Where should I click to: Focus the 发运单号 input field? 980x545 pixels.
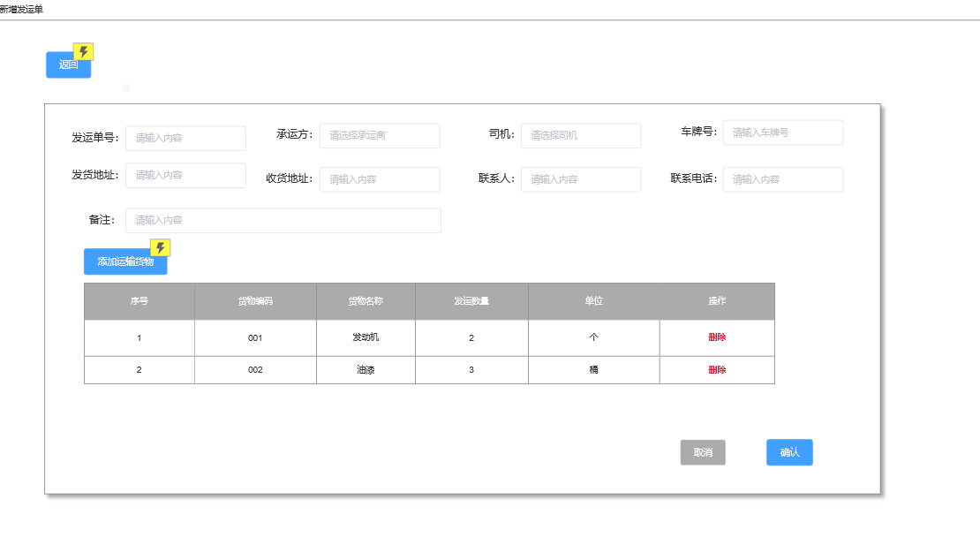pos(185,139)
